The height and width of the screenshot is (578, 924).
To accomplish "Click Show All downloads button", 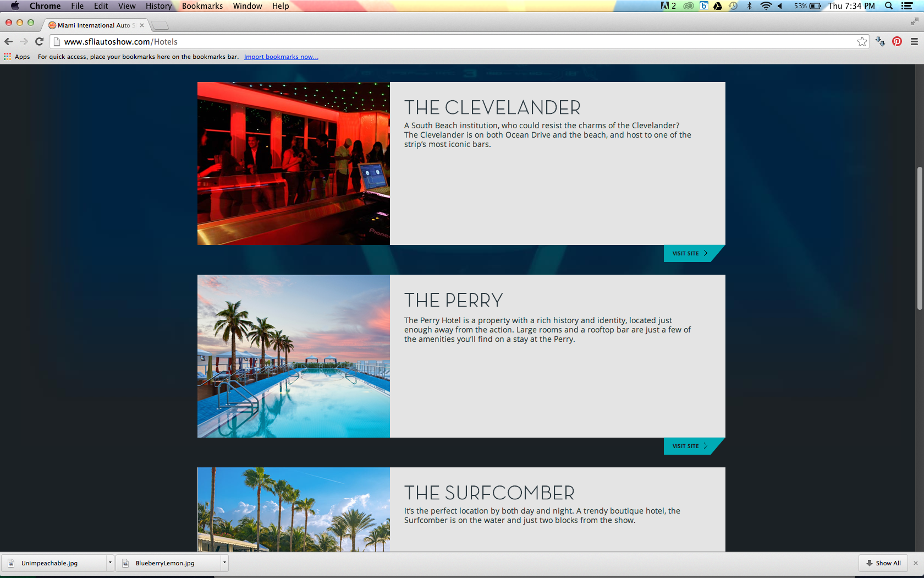I will coord(883,563).
